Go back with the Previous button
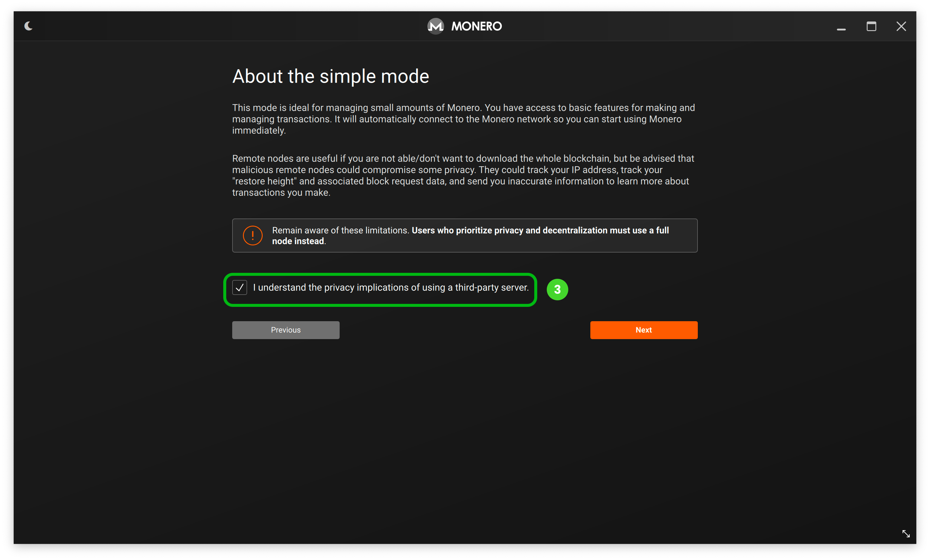930x560 pixels. click(x=286, y=330)
